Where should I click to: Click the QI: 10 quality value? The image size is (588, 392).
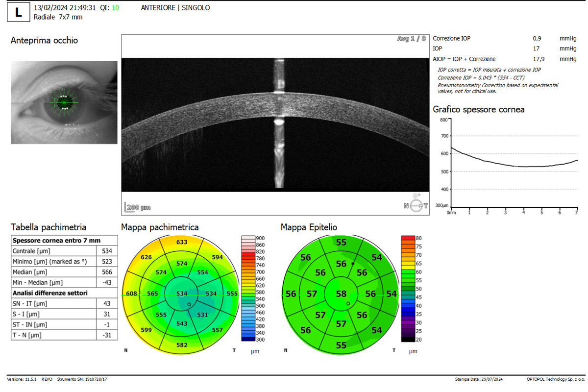click(109, 8)
